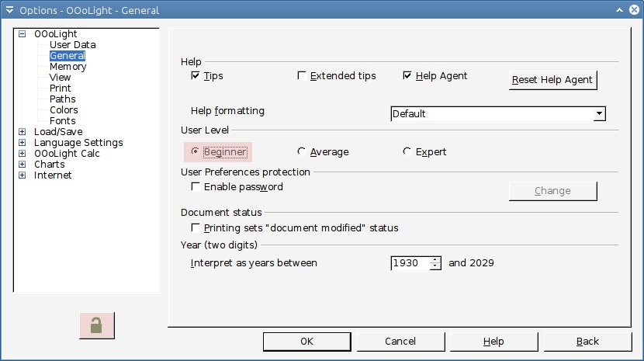Viewport: 644px width, 361px height.
Task: Expand the OOoLight Calc node
Action: pyautogui.click(x=23, y=154)
